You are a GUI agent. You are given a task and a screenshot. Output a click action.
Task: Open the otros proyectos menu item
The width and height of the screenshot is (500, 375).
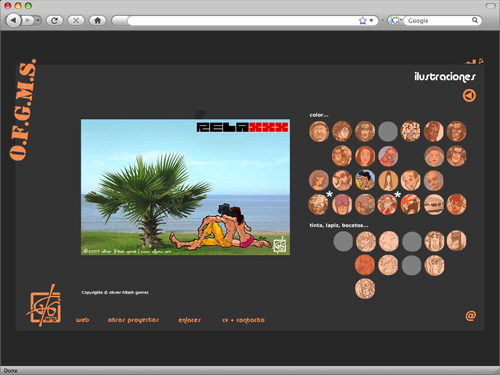click(x=133, y=320)
